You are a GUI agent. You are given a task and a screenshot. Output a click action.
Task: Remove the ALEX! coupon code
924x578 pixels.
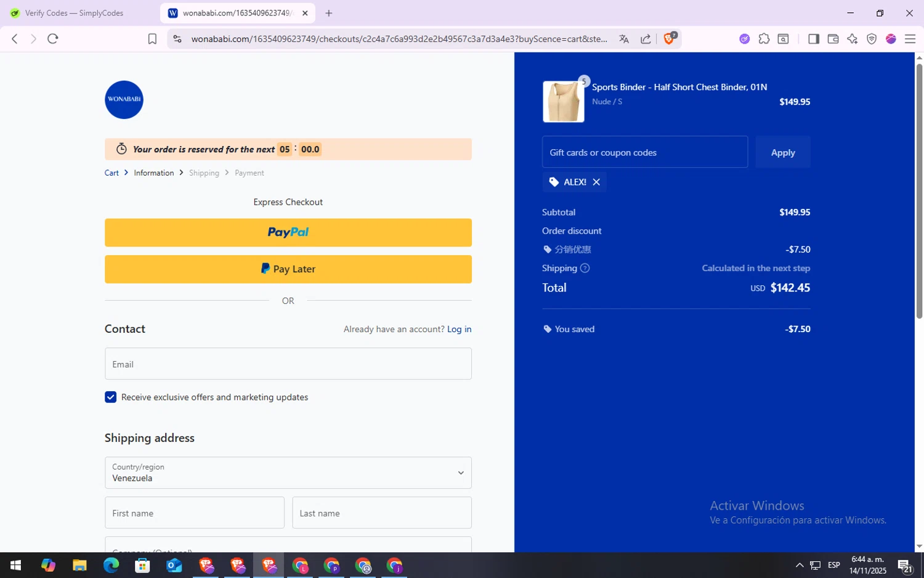596,182
